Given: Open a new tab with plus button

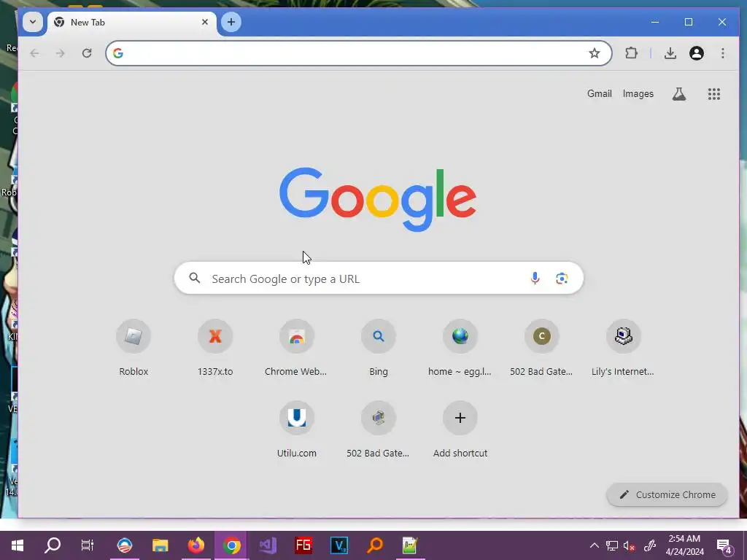Looking at the screenshot, I should click(231, 22).
